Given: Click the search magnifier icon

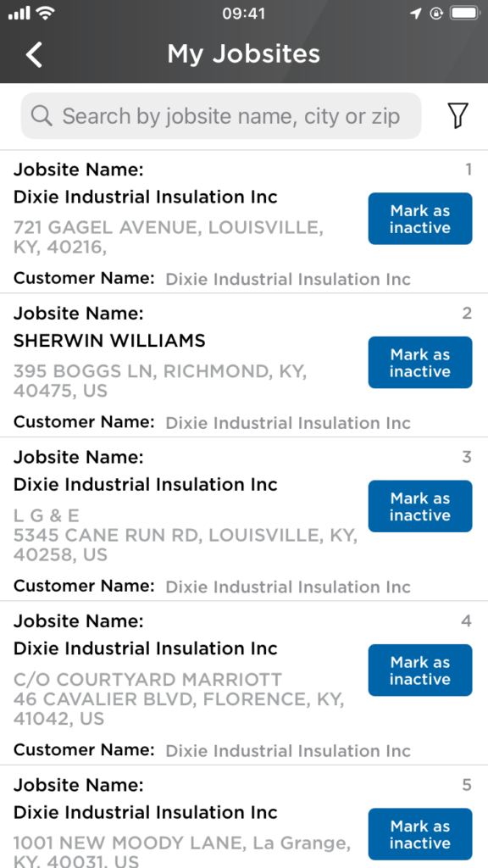Looking at the screenshot, I should click(x=42, y=115).
